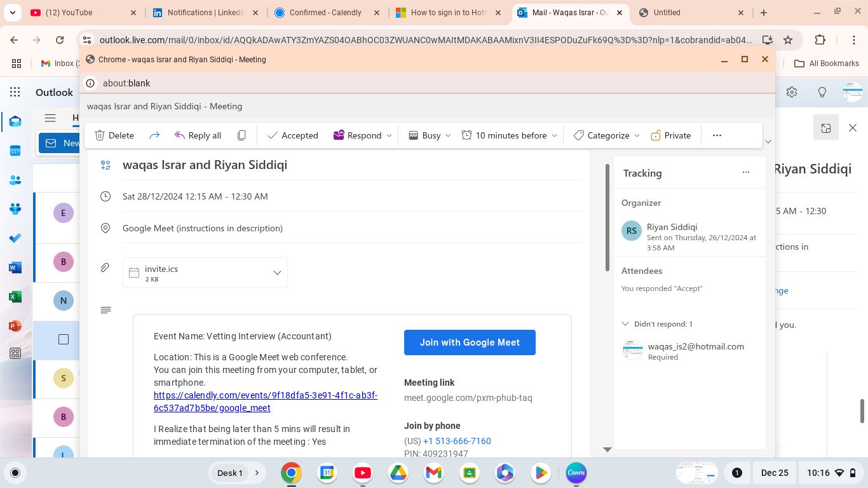Toggle the hamburger navigation pane button
Viewport: 868px width, 488px height.
50,118
